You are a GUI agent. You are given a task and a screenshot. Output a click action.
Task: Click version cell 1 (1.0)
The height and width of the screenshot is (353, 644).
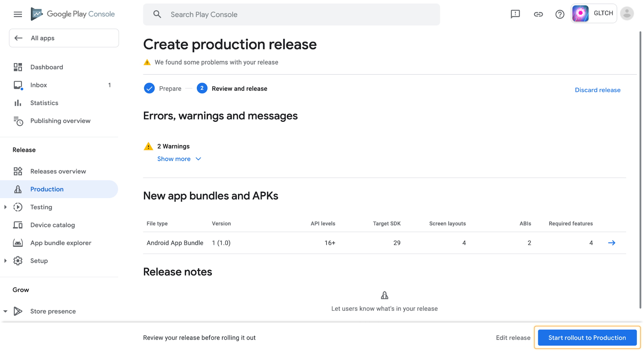point(221,243)
